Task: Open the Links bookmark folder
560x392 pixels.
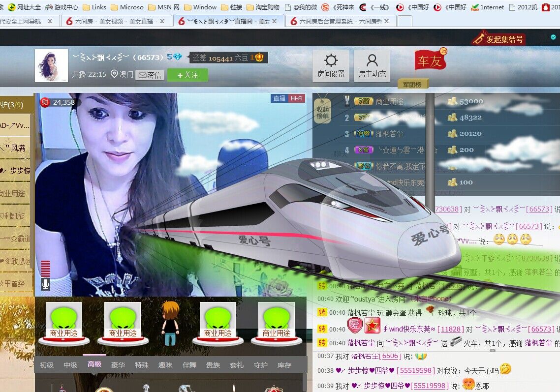Action: [94, 7]
